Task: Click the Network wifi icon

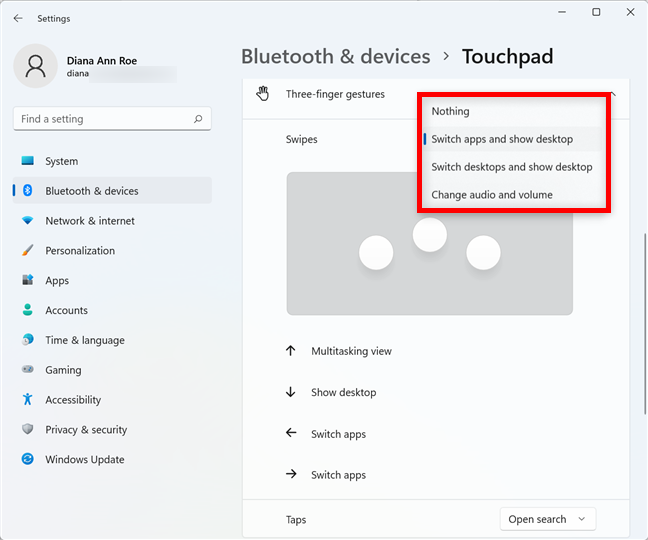Action: point(28,220)
